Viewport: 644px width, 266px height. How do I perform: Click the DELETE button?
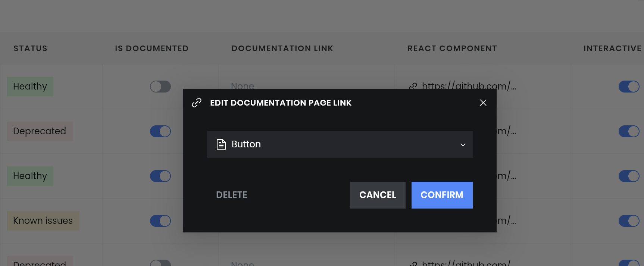coord(231,195)
